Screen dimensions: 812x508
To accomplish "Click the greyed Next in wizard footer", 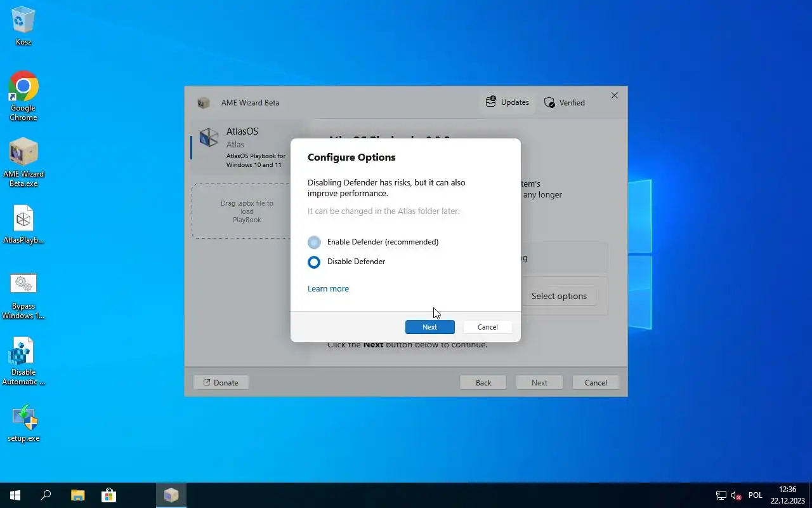I will (x=539, y=382).
